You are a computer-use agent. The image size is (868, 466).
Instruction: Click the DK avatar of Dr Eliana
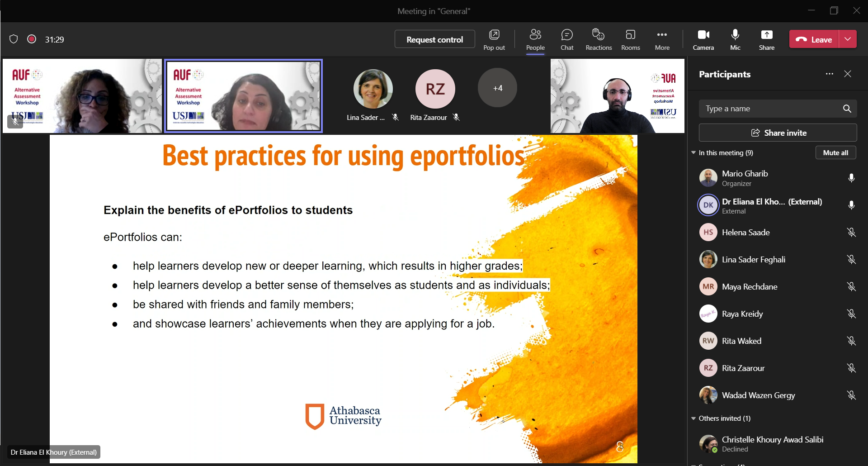click(x=708, y=205)
